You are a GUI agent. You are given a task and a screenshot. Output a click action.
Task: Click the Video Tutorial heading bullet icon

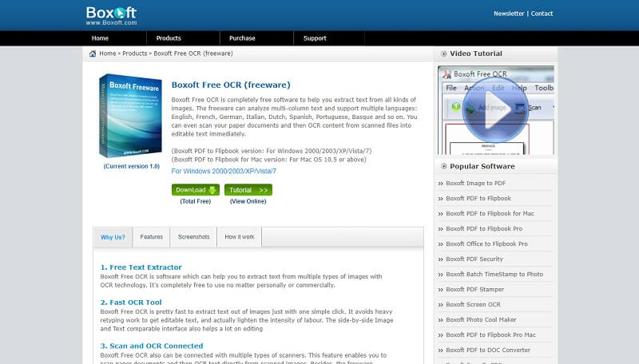(444, 53)
